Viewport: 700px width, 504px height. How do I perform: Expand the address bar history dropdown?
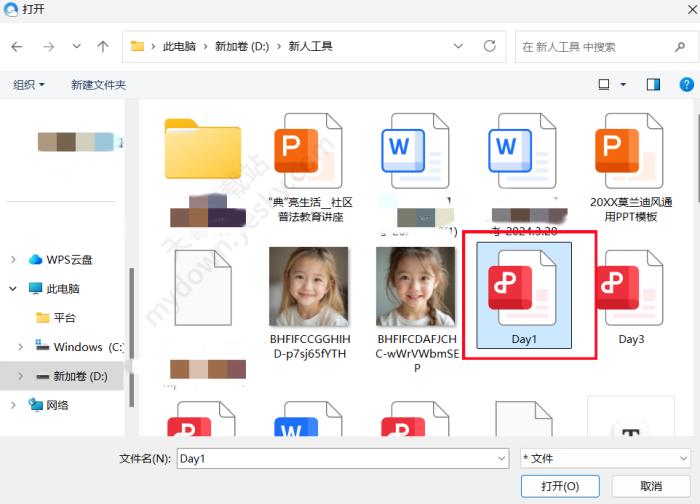[x=458, y=46]
